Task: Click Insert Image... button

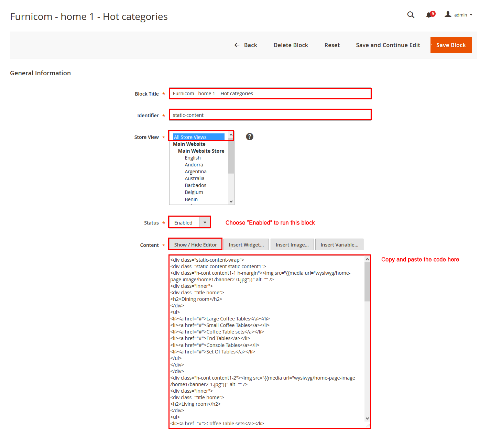Action: coord(292,244)
